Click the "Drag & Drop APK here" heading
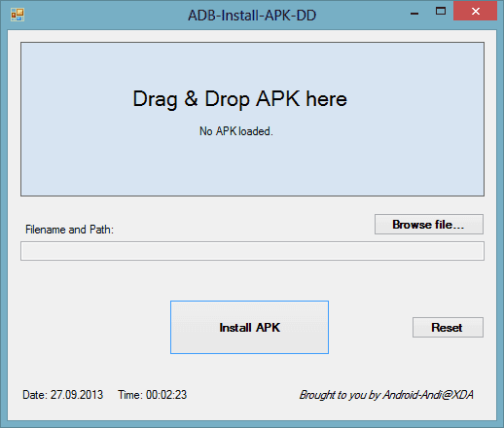This screenshot has width=504, height=428. (239, 99)
